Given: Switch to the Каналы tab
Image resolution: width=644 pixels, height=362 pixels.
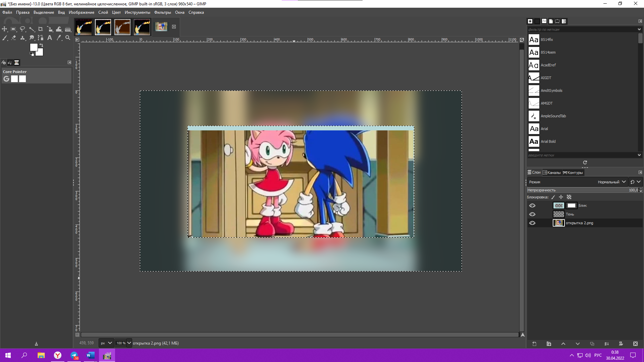Looking at the screenshot, I should pyautogui.click(x=552, y=173).
